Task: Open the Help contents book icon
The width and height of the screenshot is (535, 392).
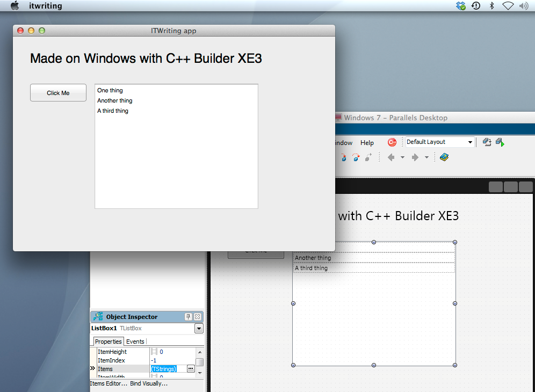Action: click(x=444, y=157)
